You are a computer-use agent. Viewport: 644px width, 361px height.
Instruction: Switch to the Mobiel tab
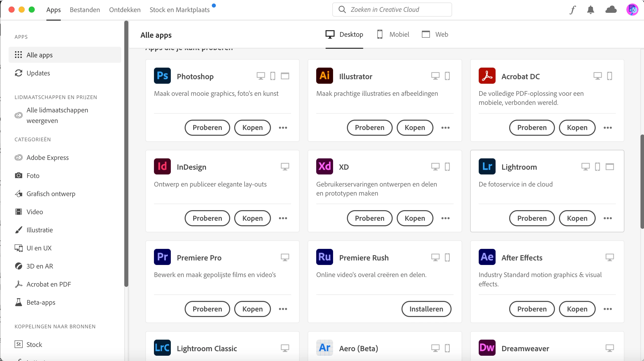tap(393, 34)
